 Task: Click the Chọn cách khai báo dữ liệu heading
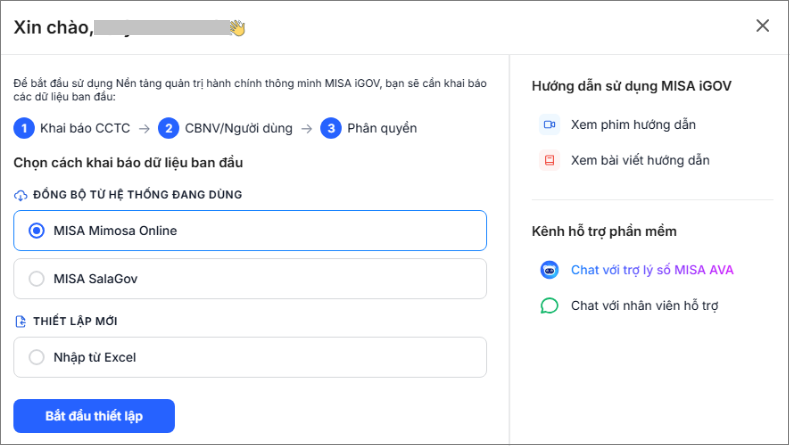(128, 162)
